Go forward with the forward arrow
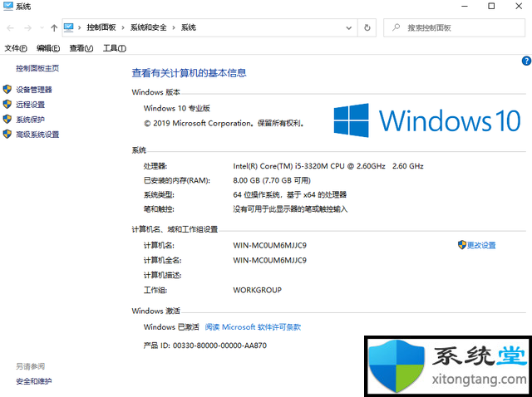This screenshot has width=532, height=397. pos(27,27)
